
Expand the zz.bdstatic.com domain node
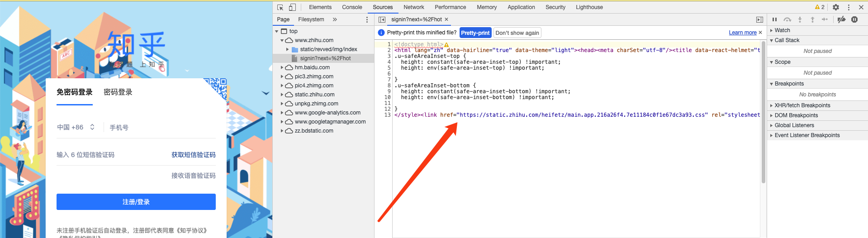click(282, 131)
